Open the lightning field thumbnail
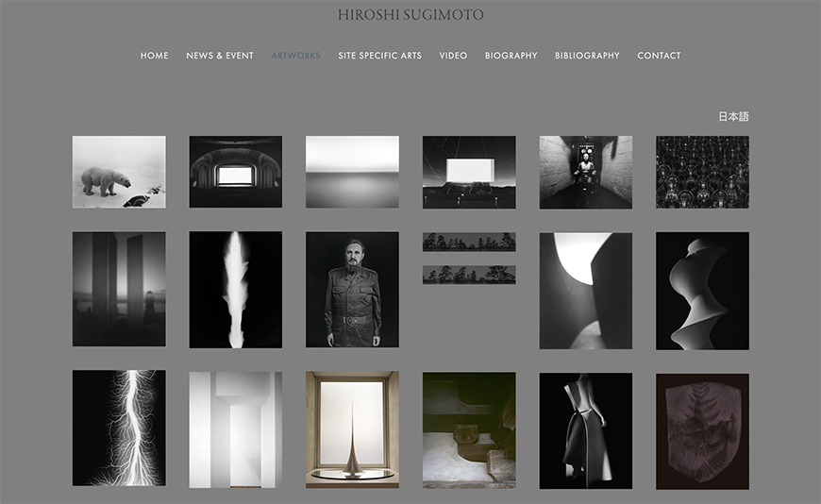The width and height of the screenshot is (821, 504). click(x=119, y=428)
